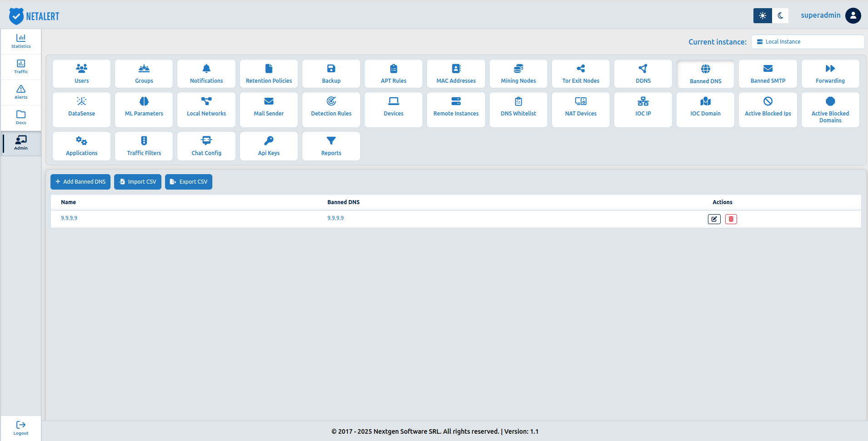Go to Docs in the sidebar
This screenshot has width=868, height=441.
pos(21,118)
